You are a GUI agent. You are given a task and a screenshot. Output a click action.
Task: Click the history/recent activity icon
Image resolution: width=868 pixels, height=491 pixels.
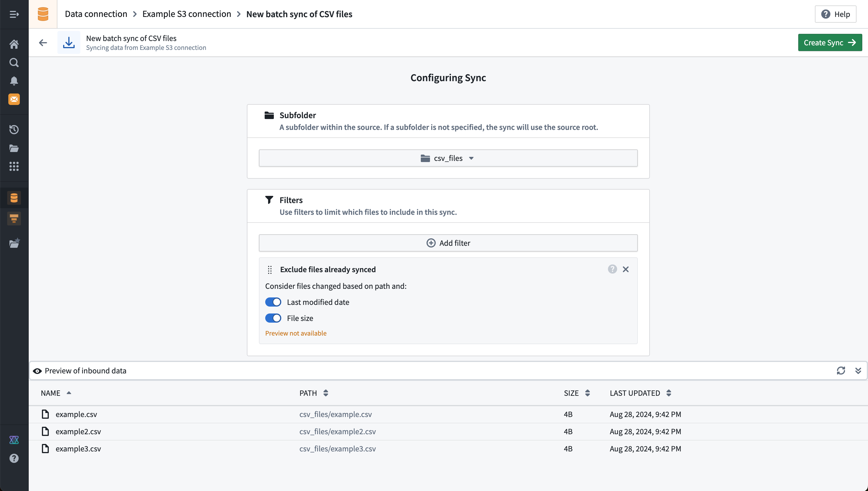tap(14, 129)
